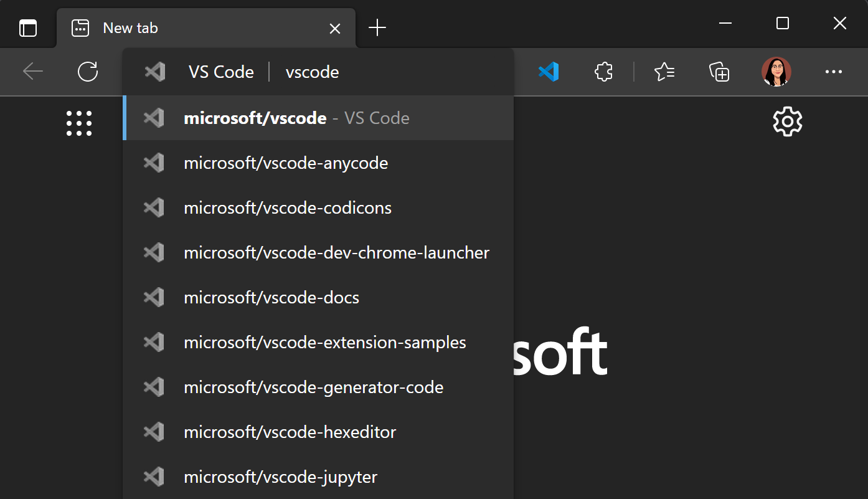The width and height of the screenshot is (868, 499).
Task: Click the profile avatar picture
Action: pos(776,72)
